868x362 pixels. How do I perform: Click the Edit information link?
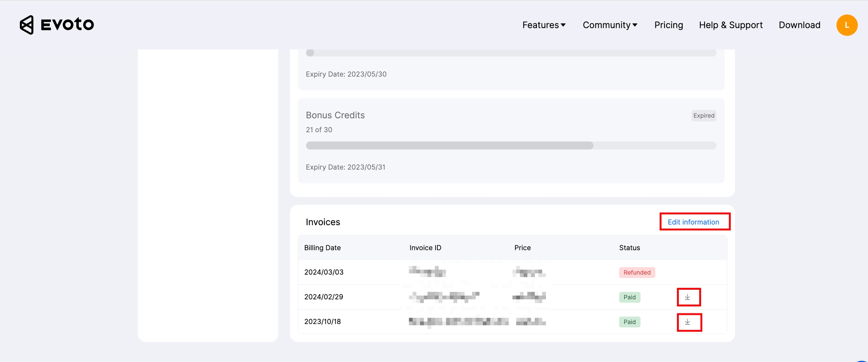[x=693, y=222]
